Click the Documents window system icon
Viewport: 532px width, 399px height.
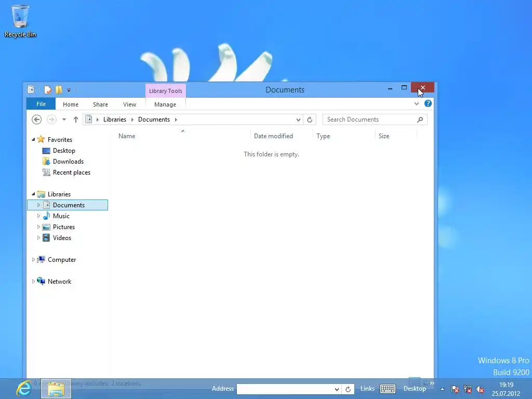31,89
